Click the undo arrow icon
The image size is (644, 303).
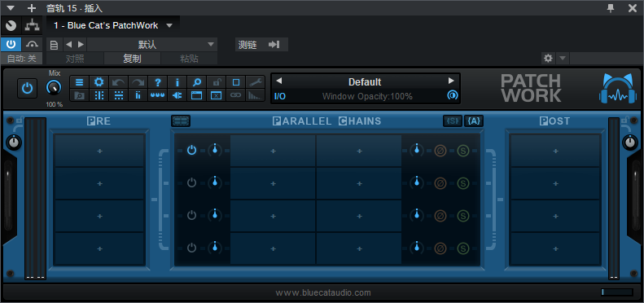[119, 81]
